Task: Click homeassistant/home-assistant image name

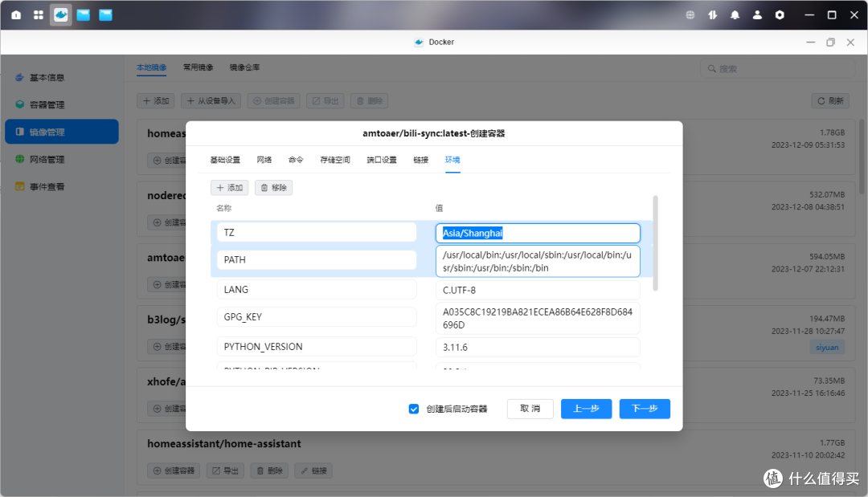Action: click(224, 443)
